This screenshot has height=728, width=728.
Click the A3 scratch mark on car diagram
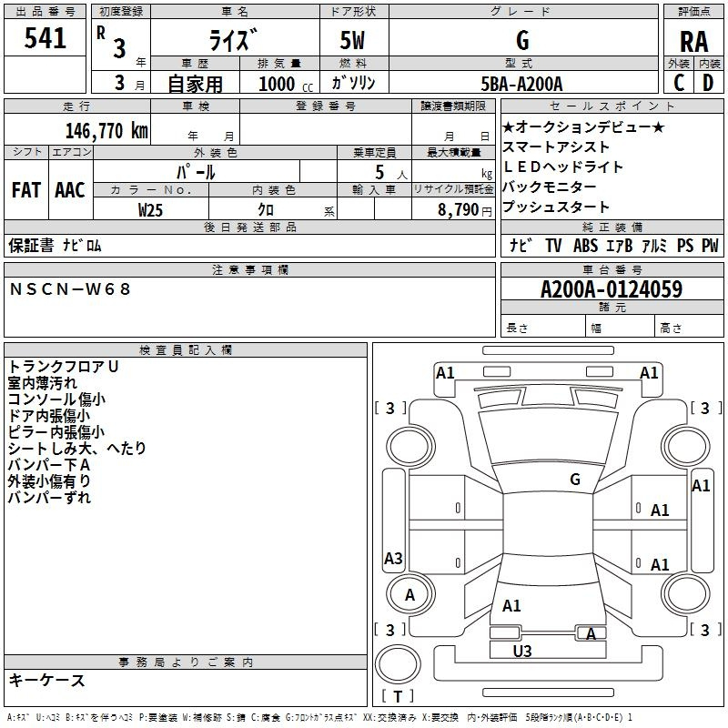(x=393, y=558)
